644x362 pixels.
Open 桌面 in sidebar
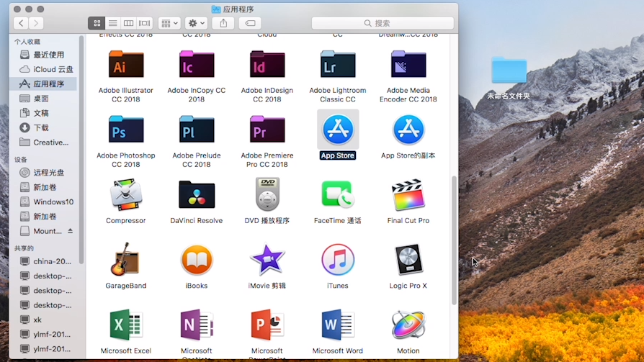(43, 99)
